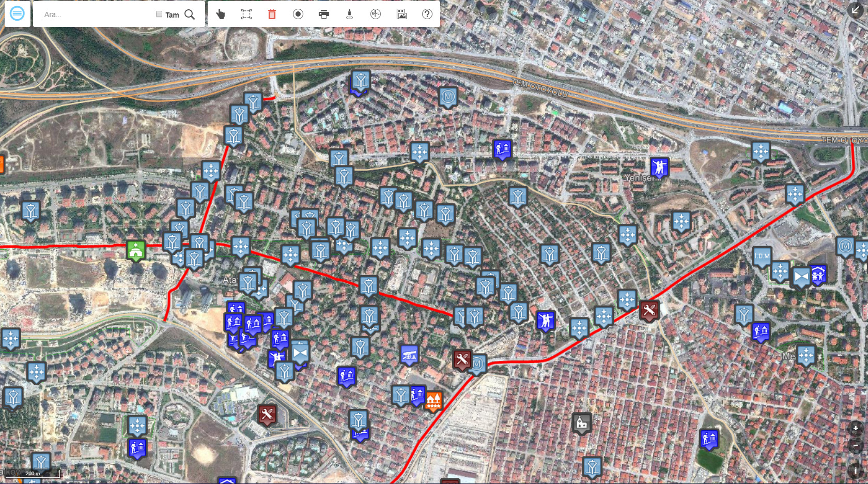Click the grey building map marker

(x=582, y=424)
